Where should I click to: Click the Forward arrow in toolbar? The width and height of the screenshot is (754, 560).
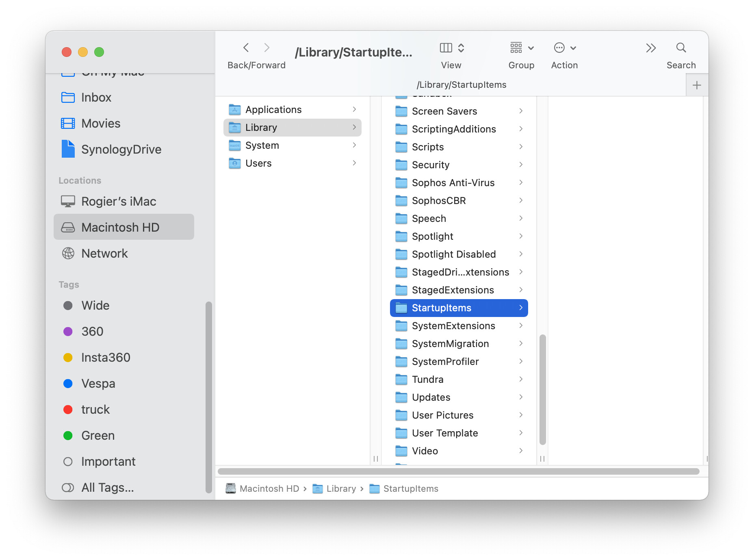click(x=266, y=48)
